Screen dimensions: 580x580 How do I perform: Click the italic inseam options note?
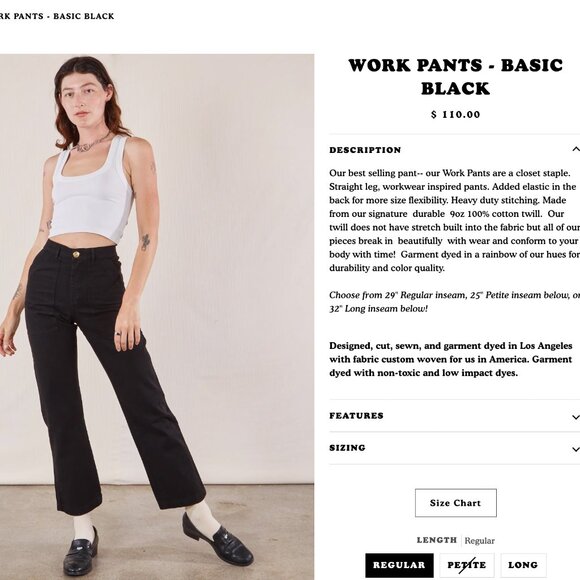[x=455, y=302]
